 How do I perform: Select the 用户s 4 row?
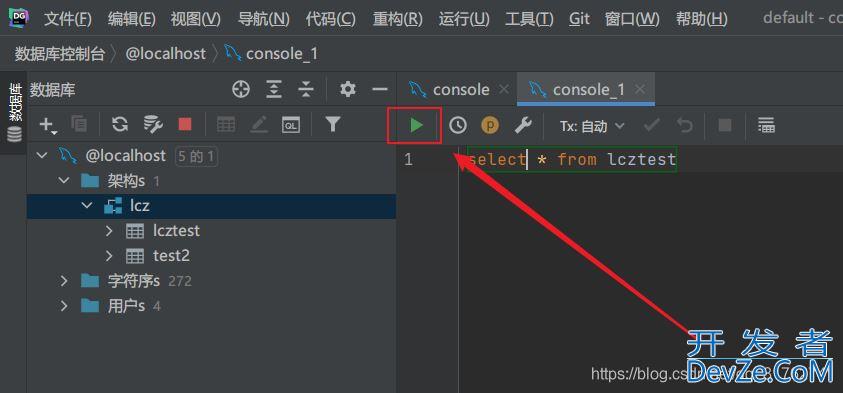point(211,306)
